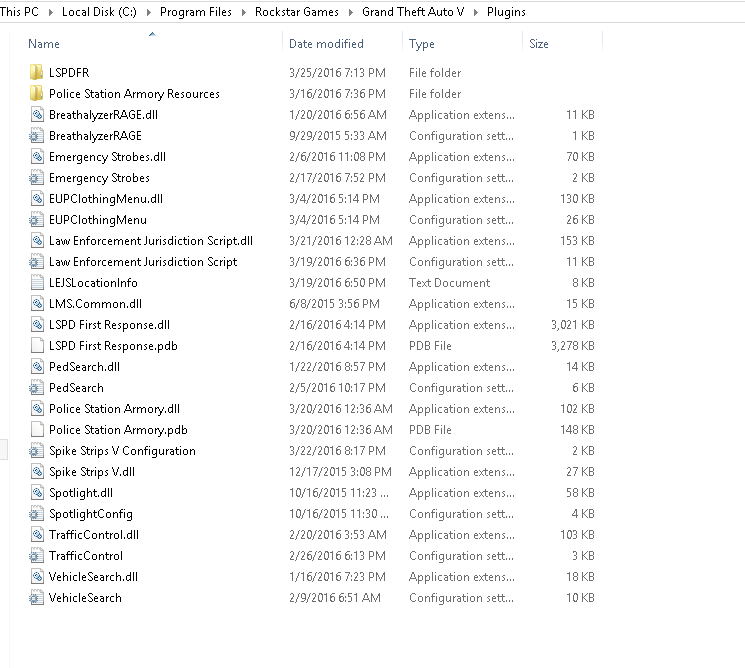
Task: Select the SpotlightConfig file icon
Action: coord(36,514)
